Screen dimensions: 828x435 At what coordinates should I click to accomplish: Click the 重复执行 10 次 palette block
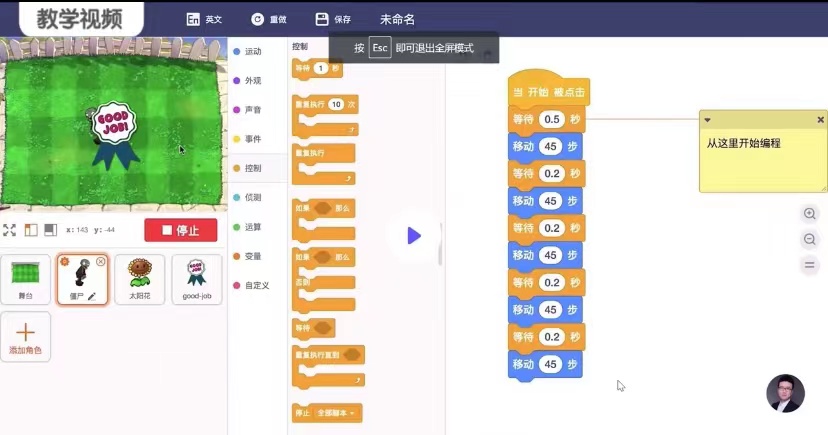(x=325, y=116)
